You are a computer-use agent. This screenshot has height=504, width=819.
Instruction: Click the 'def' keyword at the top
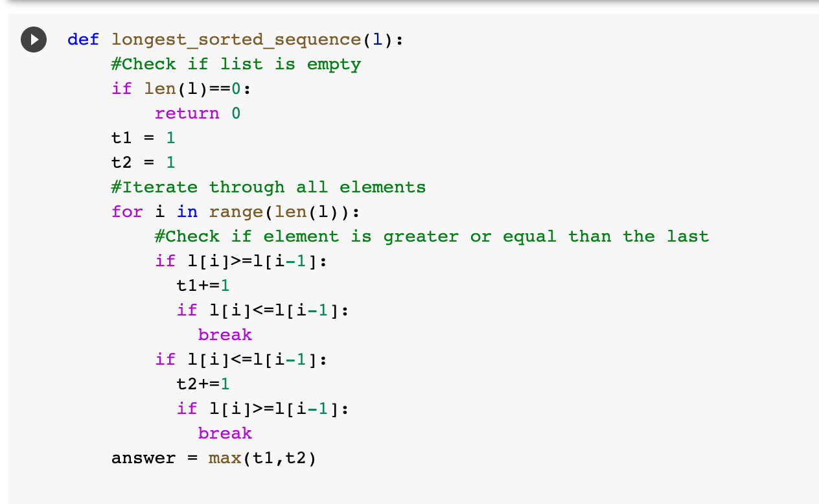pos(83,40)
